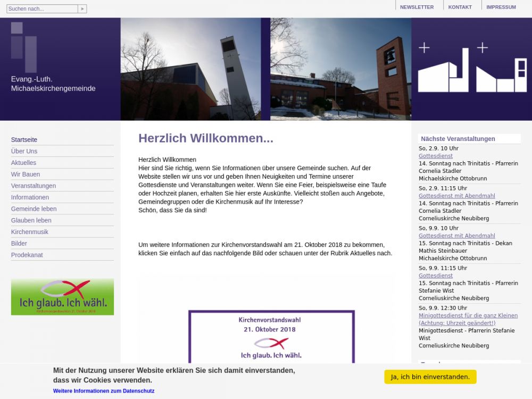This screenshot has height=399, width=532.
Task: Accept cookies with 'Ja, ich bin einverstanden'
Action: pyautogui.click(x=430, y=377)
